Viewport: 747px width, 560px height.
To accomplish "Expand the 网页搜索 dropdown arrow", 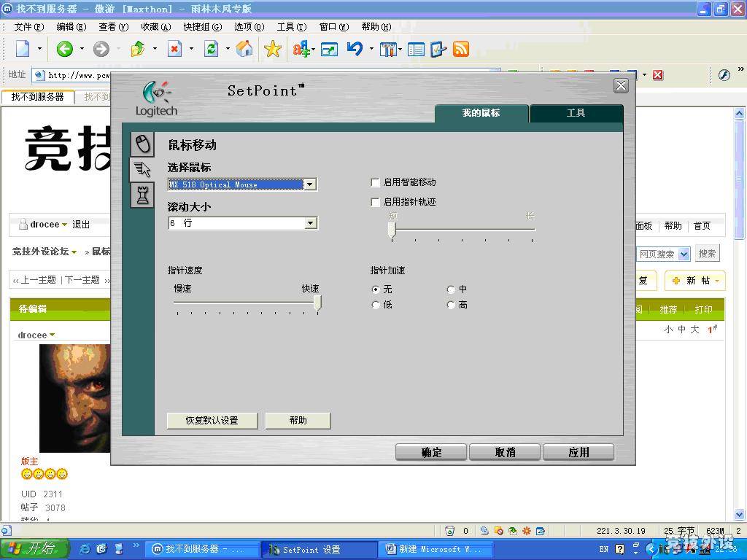I will pyautogui.click(x=684, y=254).
